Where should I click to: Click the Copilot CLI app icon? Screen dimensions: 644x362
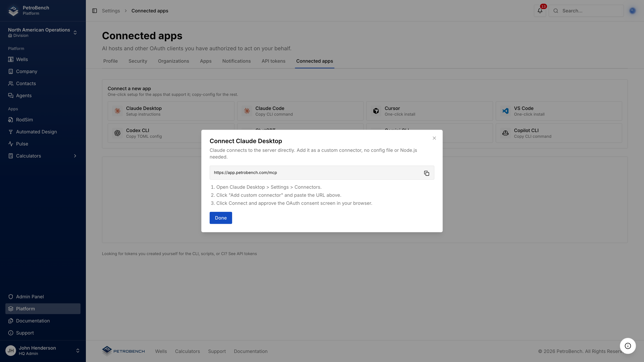tap(505, 133)
